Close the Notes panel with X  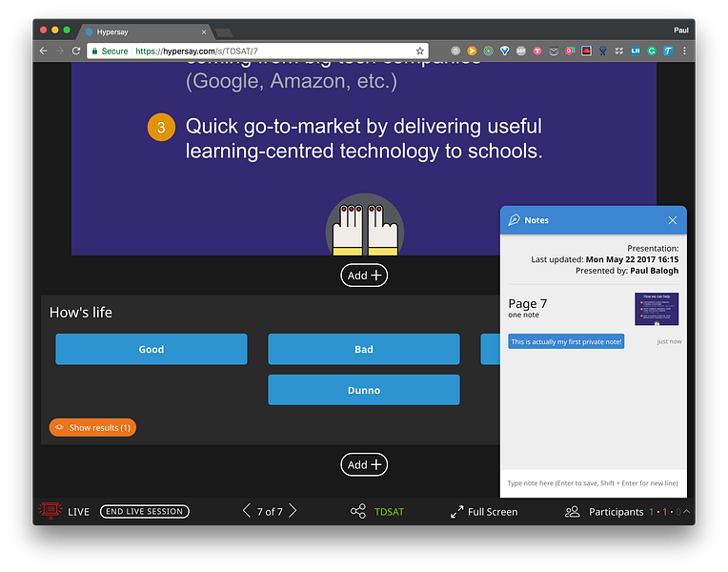672,220
